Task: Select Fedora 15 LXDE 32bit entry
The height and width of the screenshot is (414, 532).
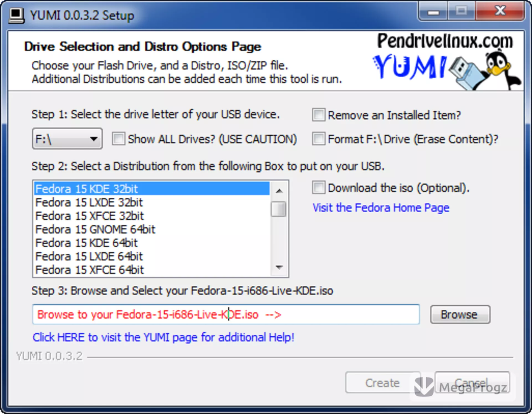Action: pyautogui.click(x=152, y=202)
